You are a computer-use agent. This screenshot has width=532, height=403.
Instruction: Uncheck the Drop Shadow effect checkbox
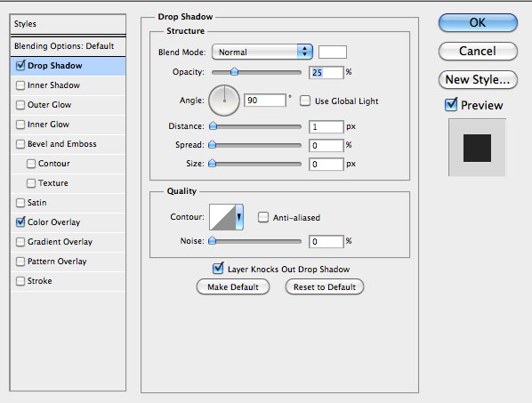click(x=20, y=66)
